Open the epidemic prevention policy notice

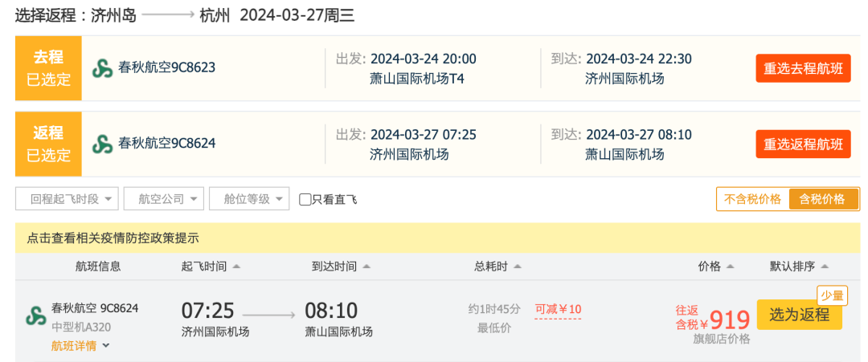click(113, 238)
